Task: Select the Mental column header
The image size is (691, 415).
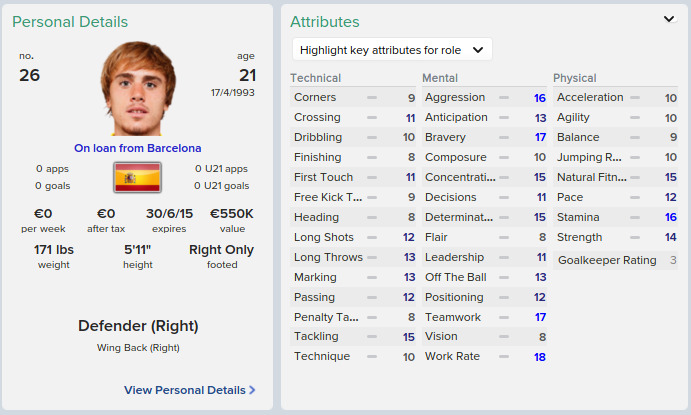Action: [440, 78]
